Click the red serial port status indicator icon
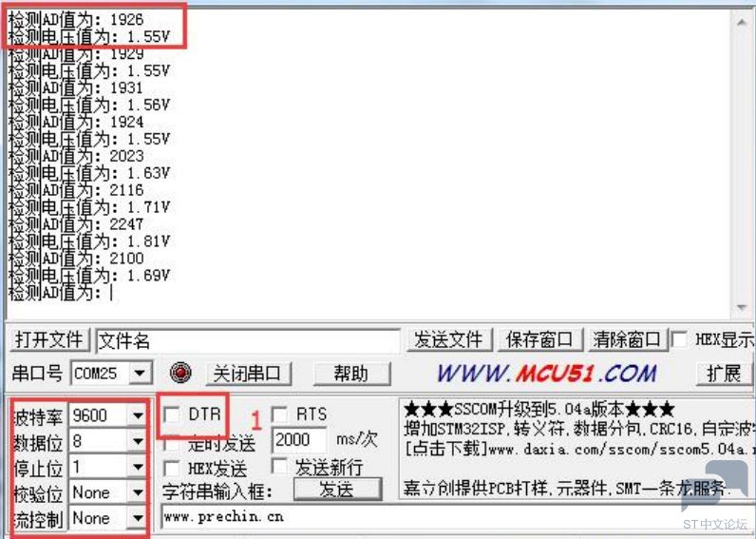 (180, 373)
